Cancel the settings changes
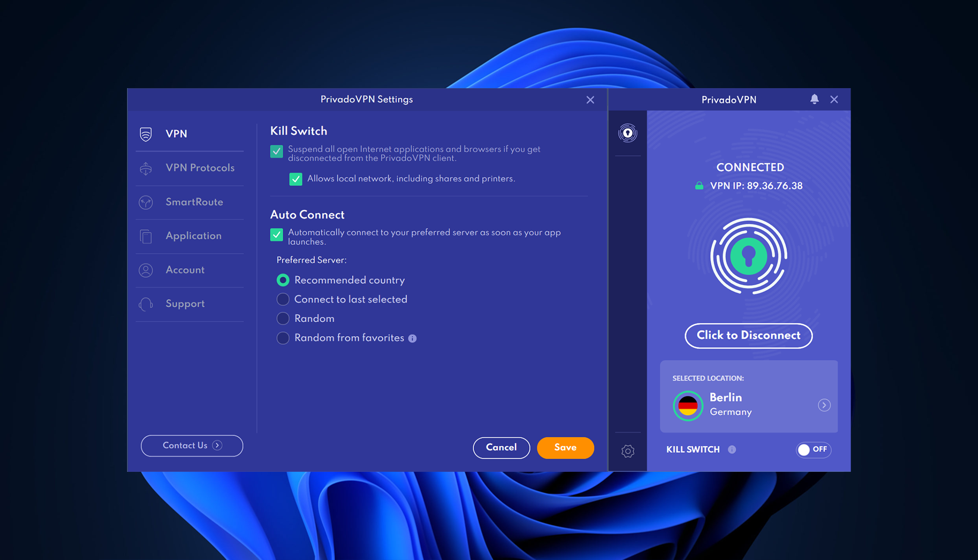This screenshot has width=978, height=560. coord(501,448)
